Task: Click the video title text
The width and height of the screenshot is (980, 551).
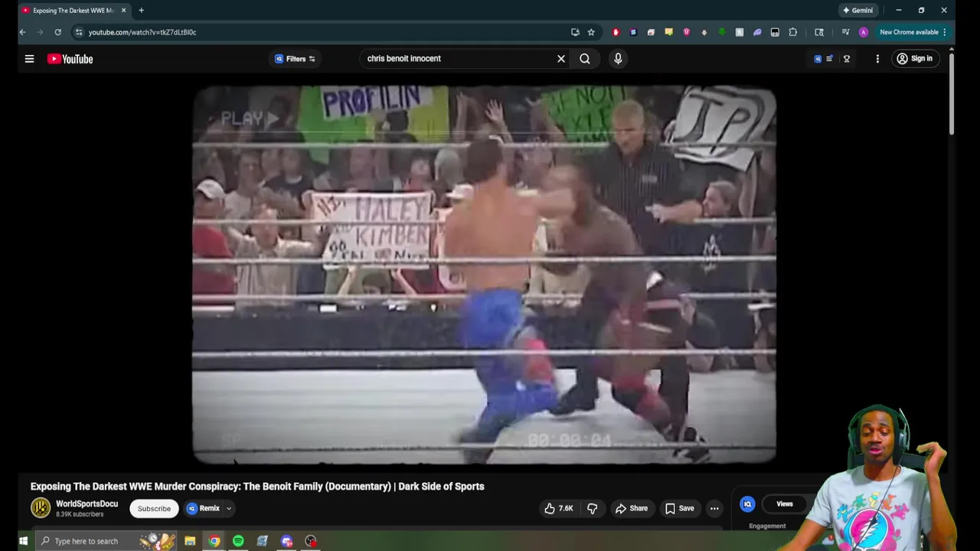Action: coord(257,487)
